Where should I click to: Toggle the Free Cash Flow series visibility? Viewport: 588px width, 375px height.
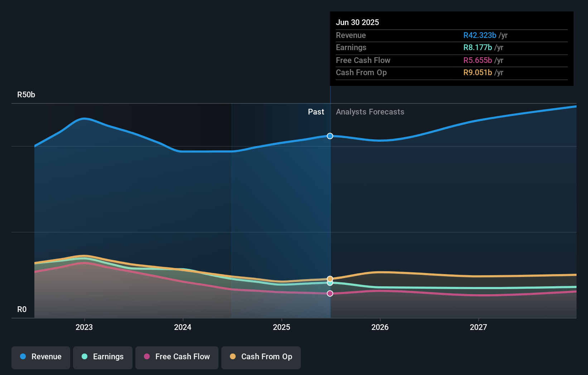pos(177,357)
